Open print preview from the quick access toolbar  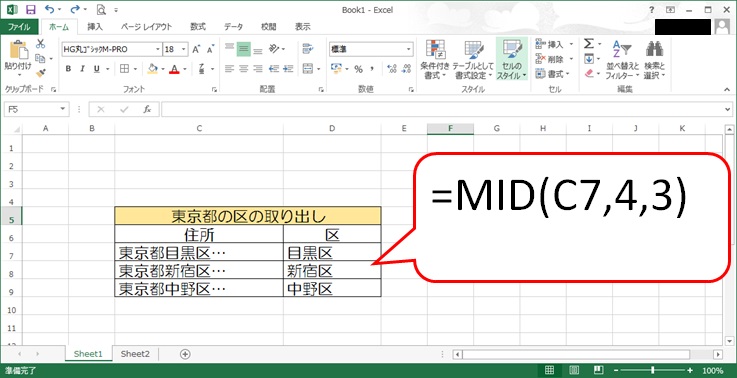[x=101, y=9]
